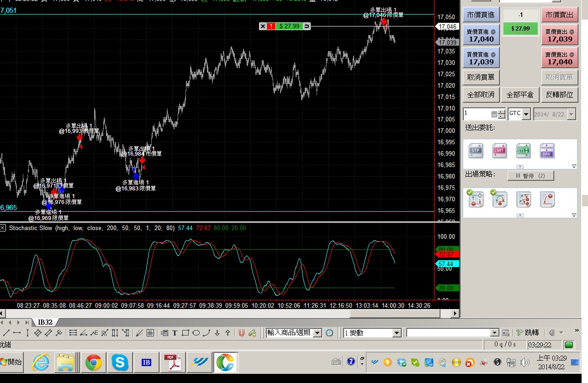Open the IB application from the taskbar
Viewport: 588px width, 383px height.
click(146, 363)
